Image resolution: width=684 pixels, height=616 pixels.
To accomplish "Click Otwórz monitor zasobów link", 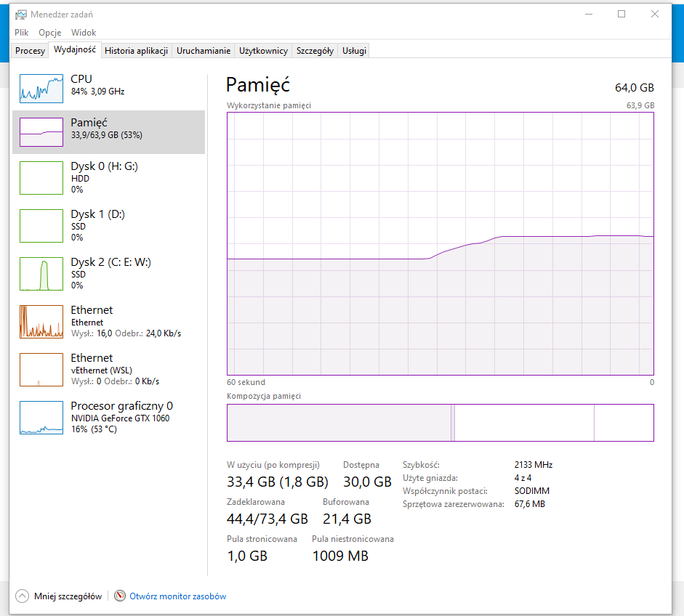I will [177, 596].
